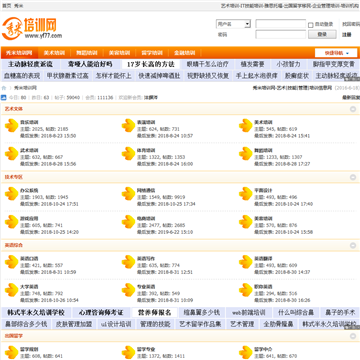Open the 管理的技能 link
Screen dimensions: 360x360
point(155,324)
